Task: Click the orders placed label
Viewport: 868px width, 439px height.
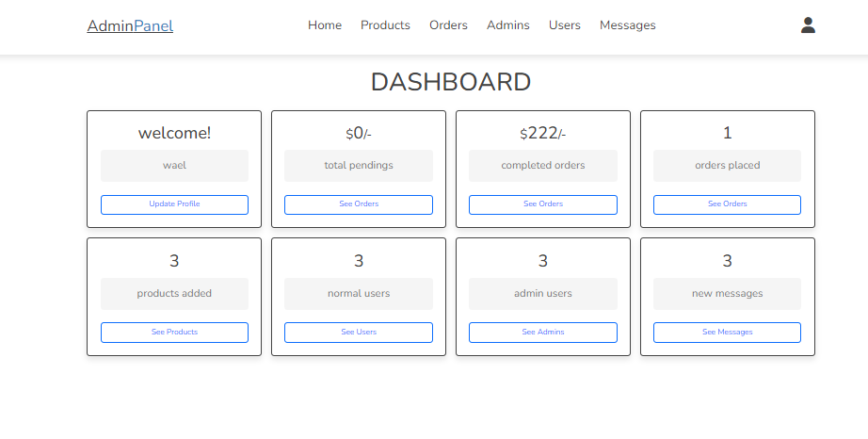Action: coord(728,166)
